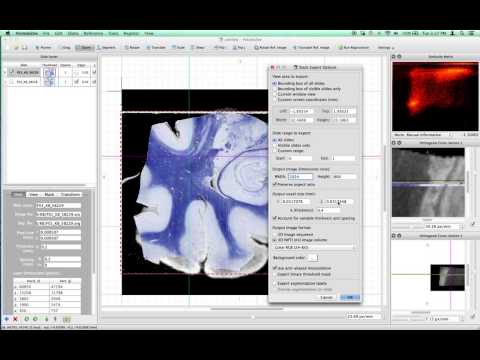Image resolution: width=480 pixels, height=360 pixels.
Task: Toggle Use anti-aliased interpolation checkbox
Action: (275, 268)
